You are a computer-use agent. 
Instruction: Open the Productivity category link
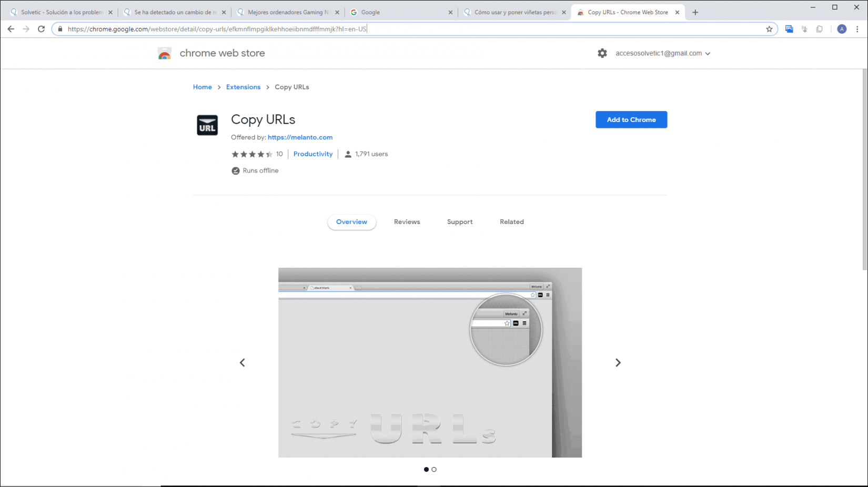(x=313, y=154)
